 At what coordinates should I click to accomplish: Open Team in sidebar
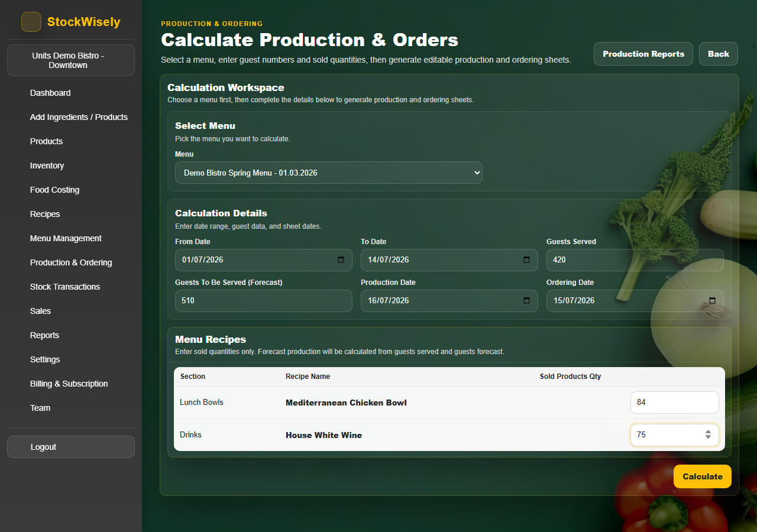click(40, 408)
